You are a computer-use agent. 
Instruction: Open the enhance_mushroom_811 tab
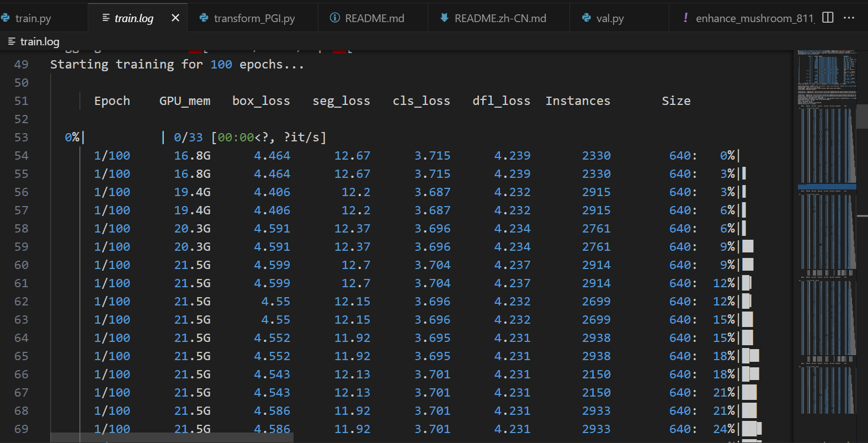tap(743, 18)
